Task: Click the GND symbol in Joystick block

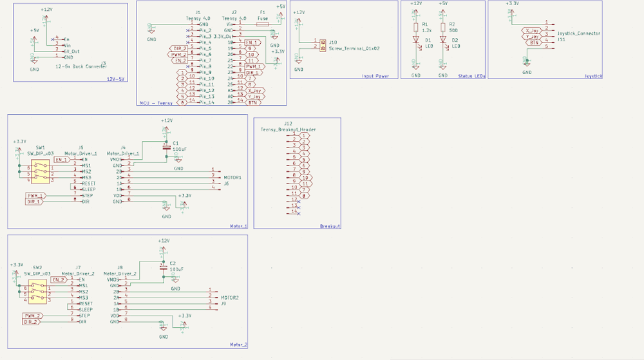Action: 527,62
